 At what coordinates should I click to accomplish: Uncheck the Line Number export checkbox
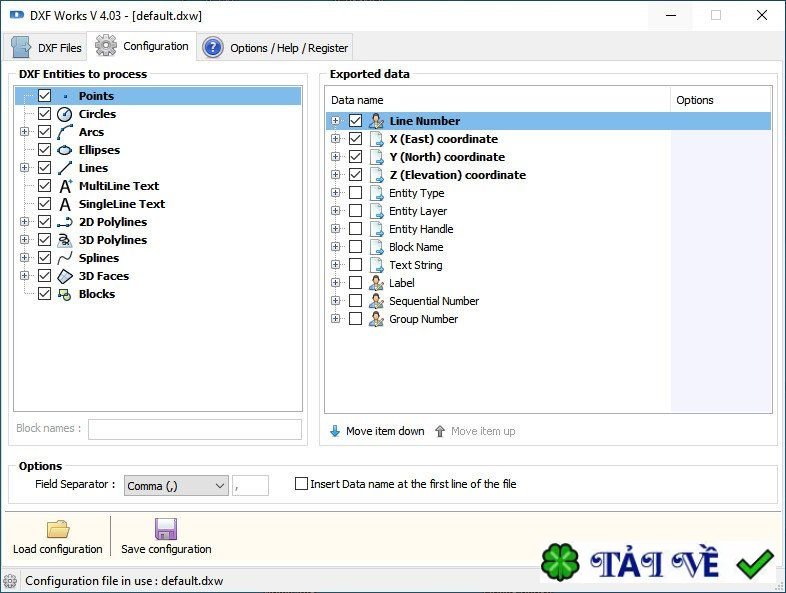[x=355, y=121]
